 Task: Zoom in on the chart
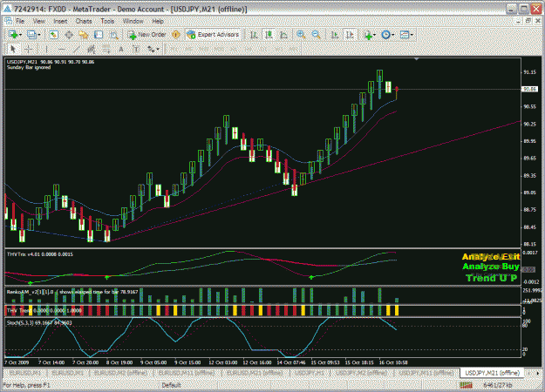[301, 35]
